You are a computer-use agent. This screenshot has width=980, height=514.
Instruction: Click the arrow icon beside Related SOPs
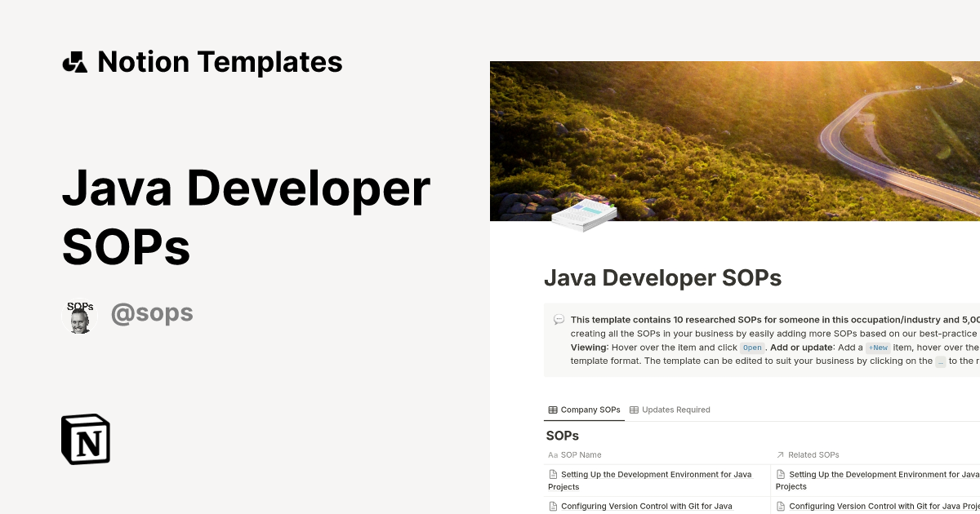pyautogui.click(x=780, y=454)
